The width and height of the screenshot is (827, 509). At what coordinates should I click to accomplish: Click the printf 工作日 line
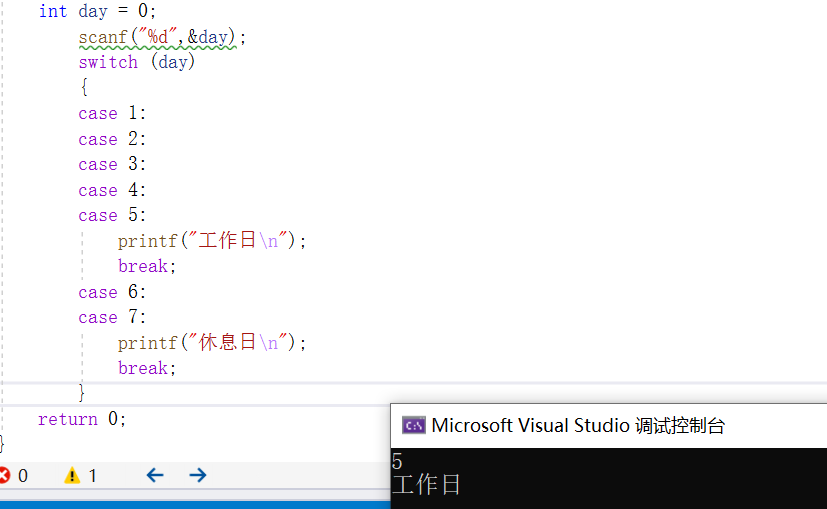click(x=211, y=241)
